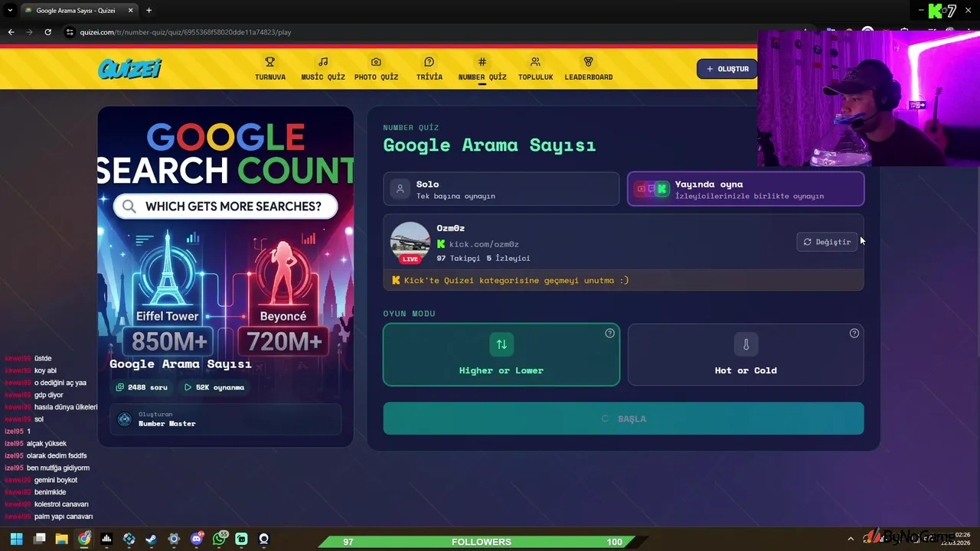This screenshot has height=551, width=980.
Task: Open the kick.com/ozm0z channel link
Action: (484, 244)
